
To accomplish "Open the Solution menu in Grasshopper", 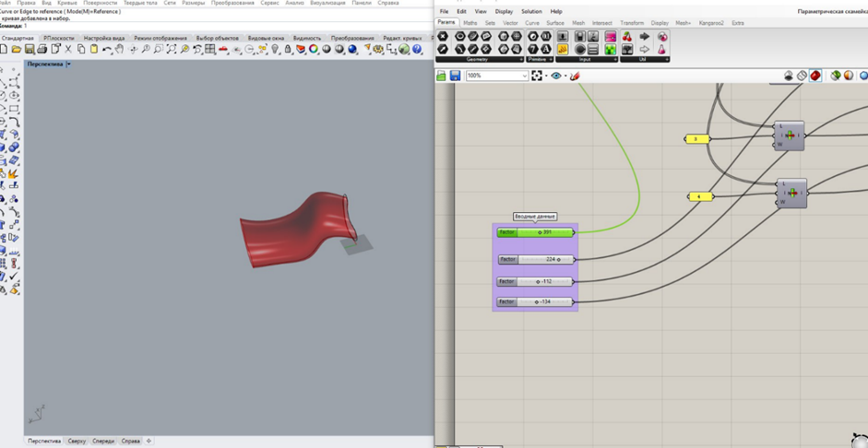I will 531,11.
